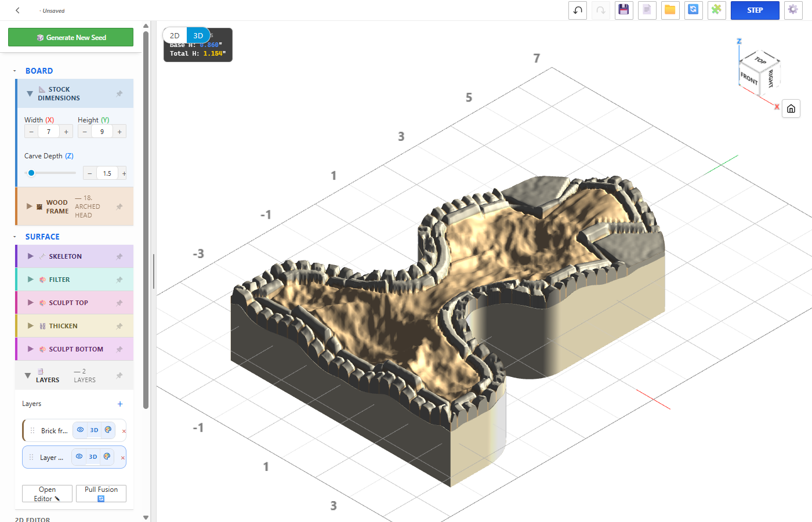Collapse Stock Dimensions panel triangle
The height and width of the screenshot is (522, 812).
tap(30, 93)
